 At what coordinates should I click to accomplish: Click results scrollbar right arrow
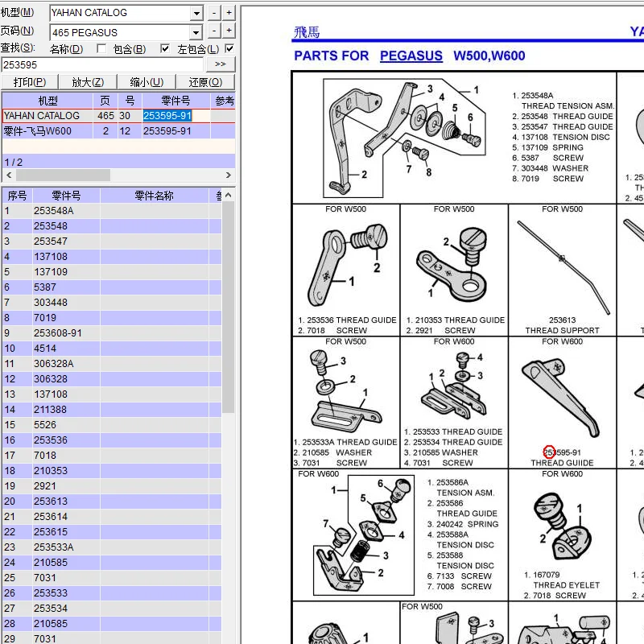(229, 175)
